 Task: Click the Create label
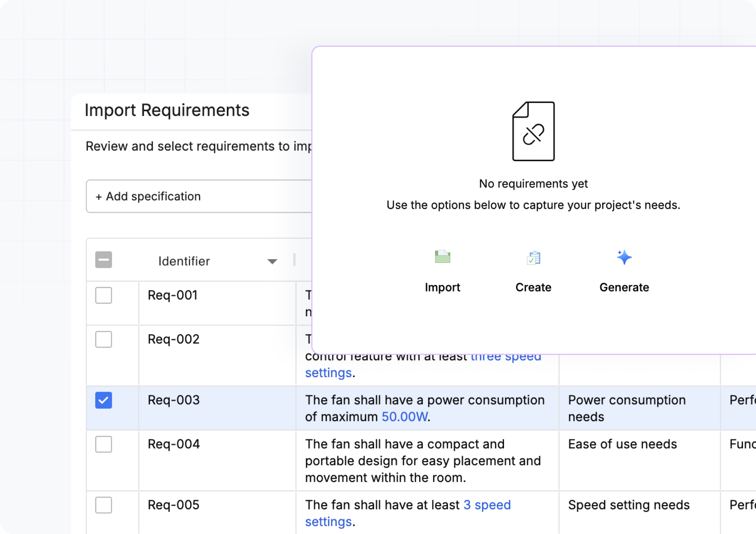click(x=533, y=287)
